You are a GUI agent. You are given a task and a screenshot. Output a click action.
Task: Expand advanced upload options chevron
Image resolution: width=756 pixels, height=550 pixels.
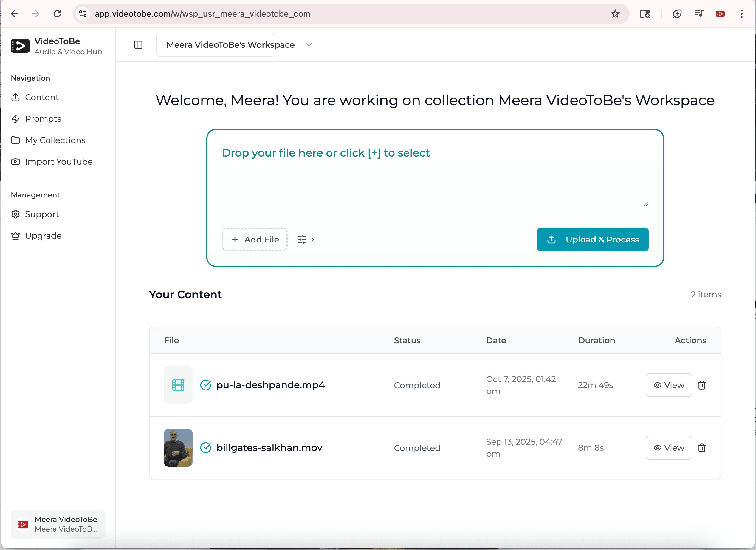(x=313, y=239)
